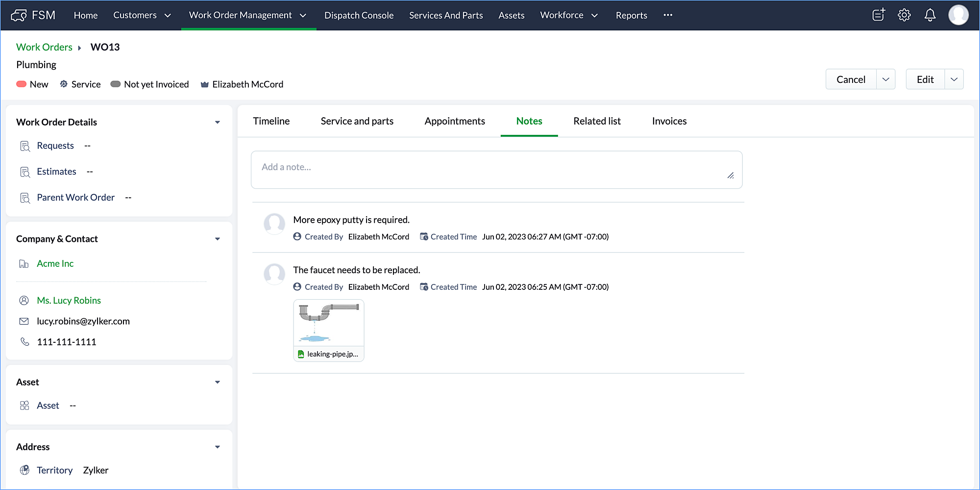
Task: Open the dropdown arrow next to Edit
Action: [x=954, y=79]
